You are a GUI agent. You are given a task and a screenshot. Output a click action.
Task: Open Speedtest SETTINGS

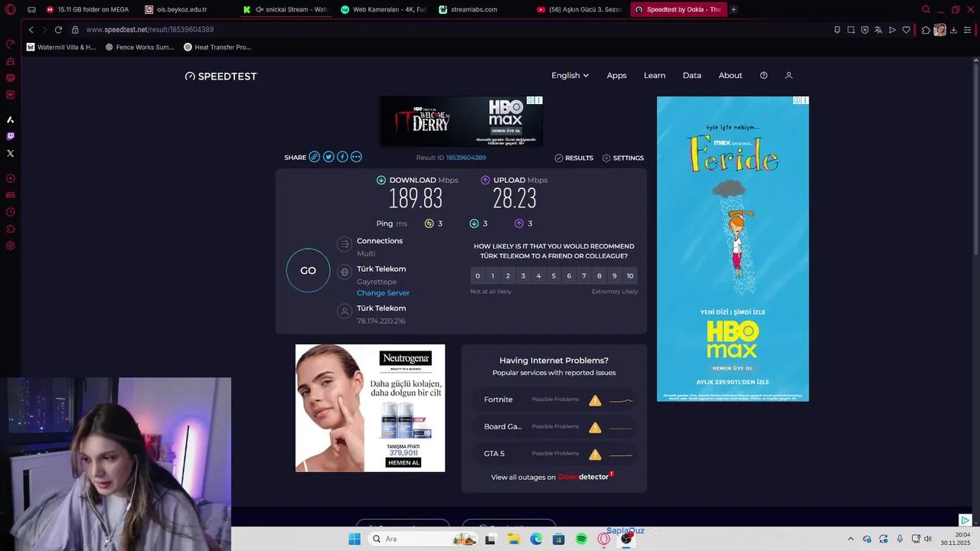[x=623, y=158]
